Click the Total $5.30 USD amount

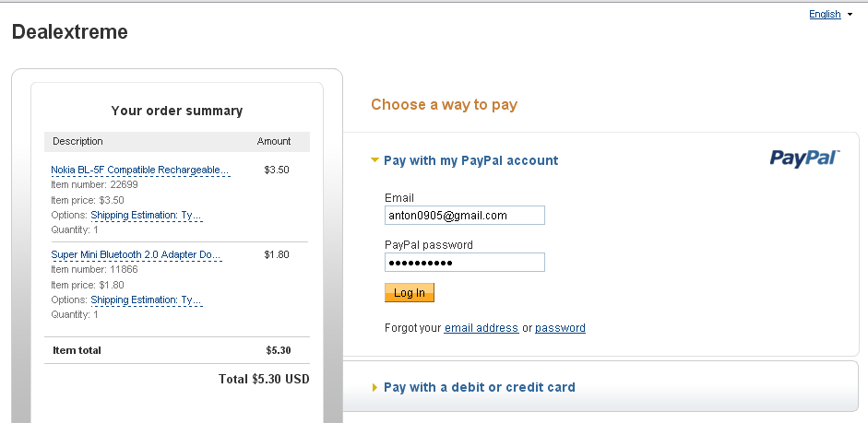(263, 379)
